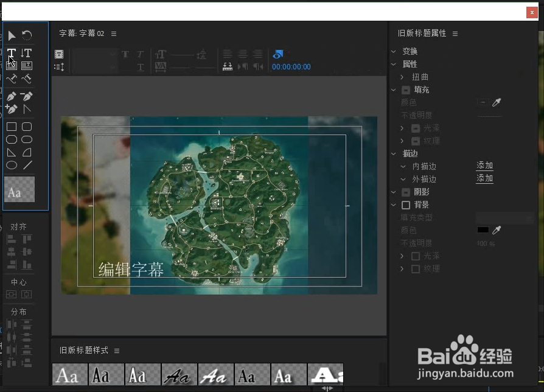
Task: Open the 旧版标题样式 panel menu
Action: coord(117,351)
